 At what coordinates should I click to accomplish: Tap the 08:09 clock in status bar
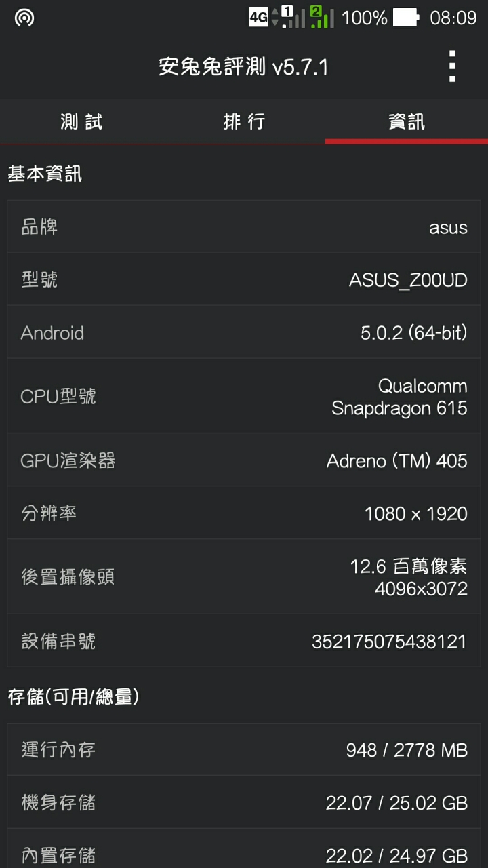(x=453, y=18)
